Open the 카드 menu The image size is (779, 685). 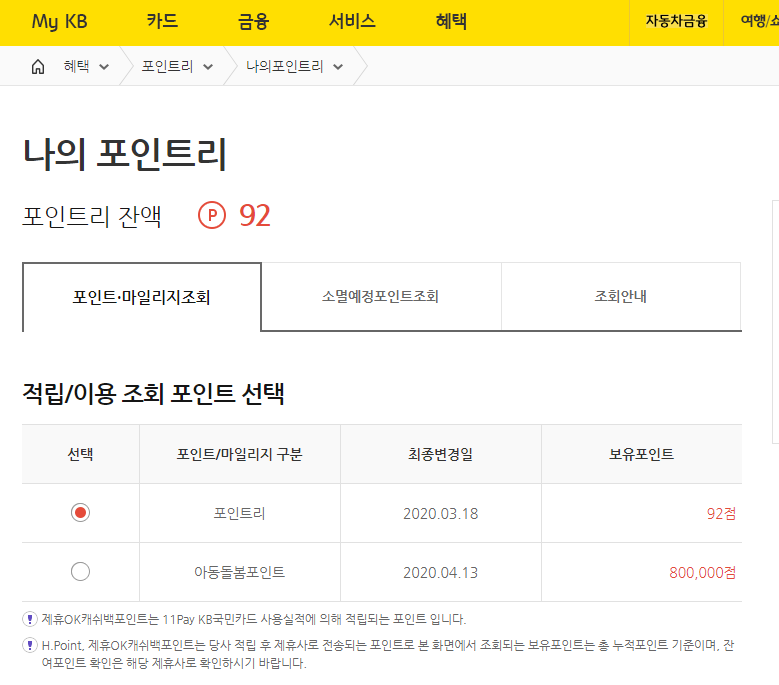[x=162, y=21]
